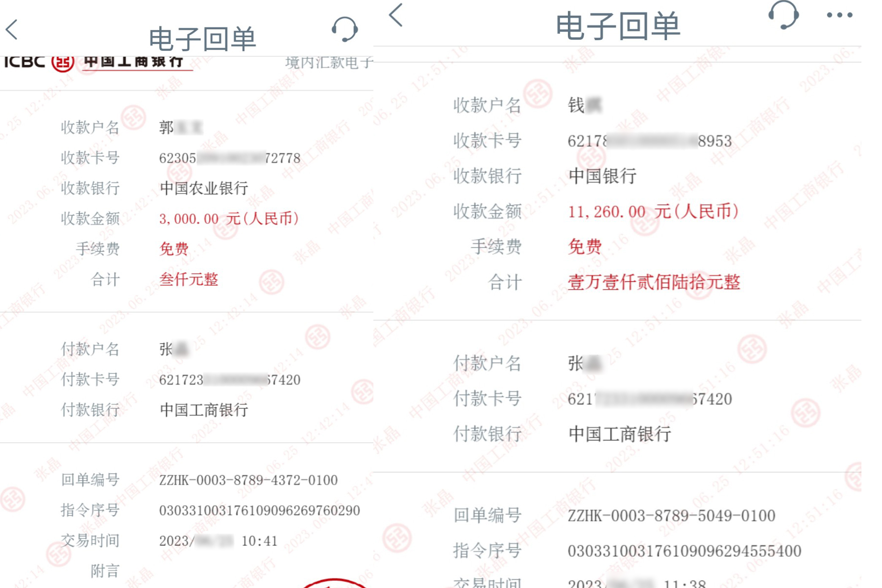This screenshot has width=882, height=588.
Task: Select instruction number 030331003176109096294555400
Action: click(685, 551)
